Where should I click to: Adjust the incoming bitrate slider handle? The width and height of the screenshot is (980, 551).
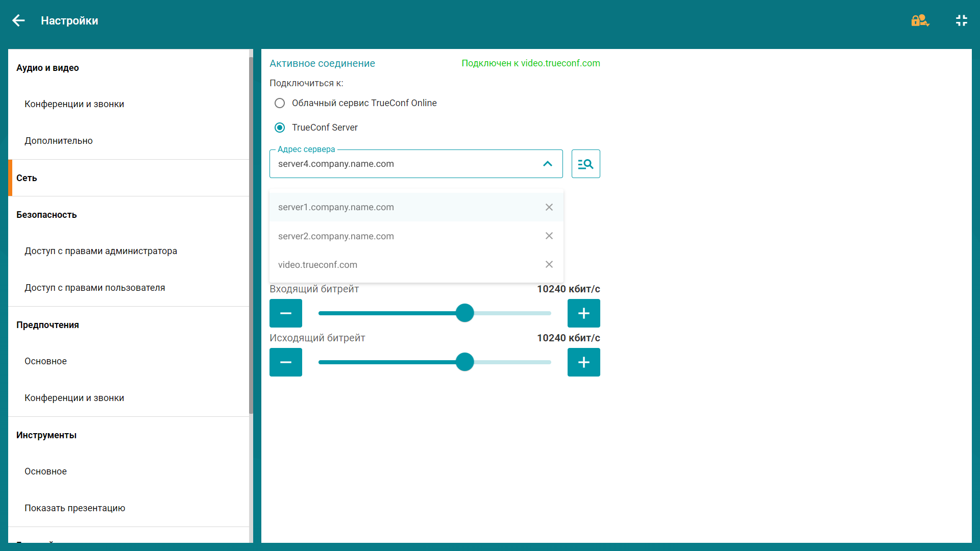pyautogui.click(x=464, y=313)
